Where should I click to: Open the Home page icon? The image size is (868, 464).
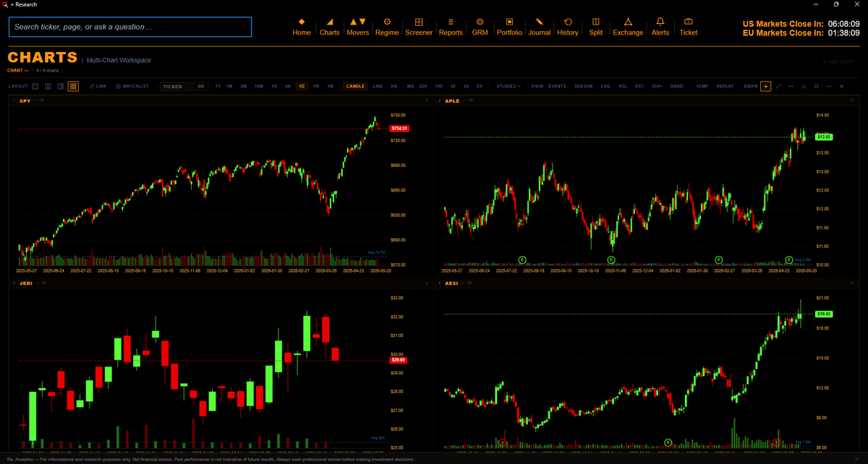(x=302, y=27)
